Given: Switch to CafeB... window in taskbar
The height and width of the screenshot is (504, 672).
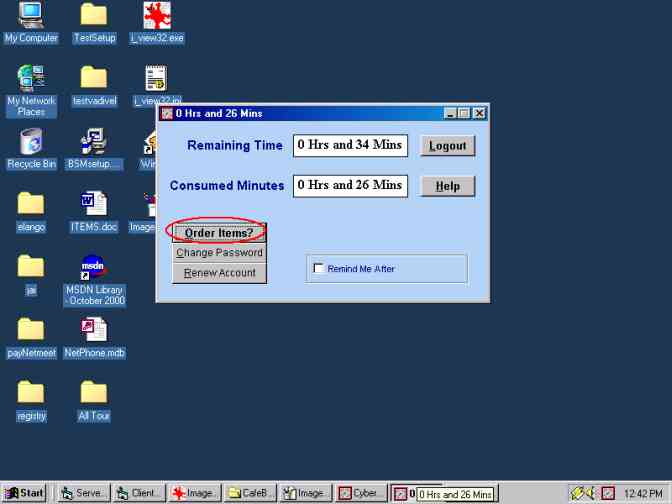Looking at the screenshot, I should point(249,493).
